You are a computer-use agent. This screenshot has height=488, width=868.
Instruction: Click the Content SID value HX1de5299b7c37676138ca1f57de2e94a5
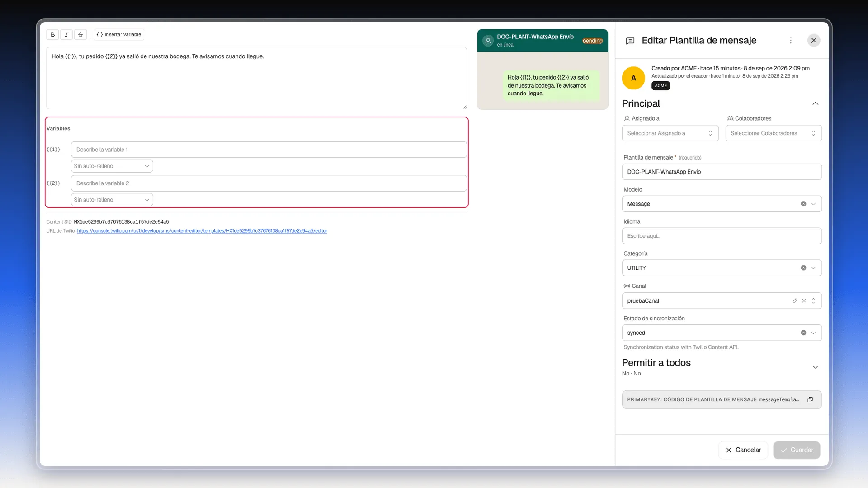(x=121, y=222)
